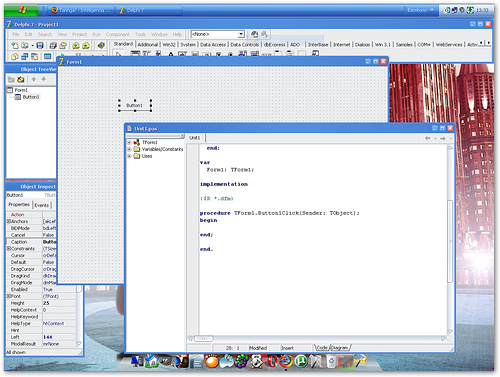Click the Save current desktop icon
The image size is (500, 377).
[x=255, y=34]
